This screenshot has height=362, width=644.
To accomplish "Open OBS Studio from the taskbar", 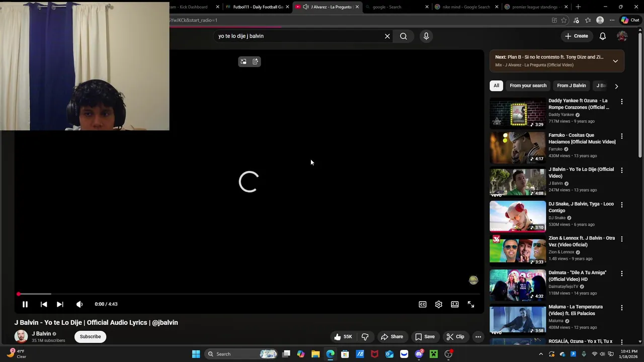I will click(x=449, y=354).
